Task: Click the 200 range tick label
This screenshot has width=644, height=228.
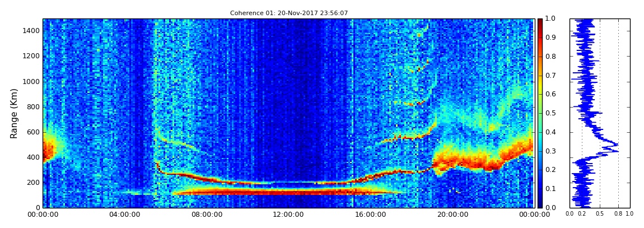Action: [33, 183]
